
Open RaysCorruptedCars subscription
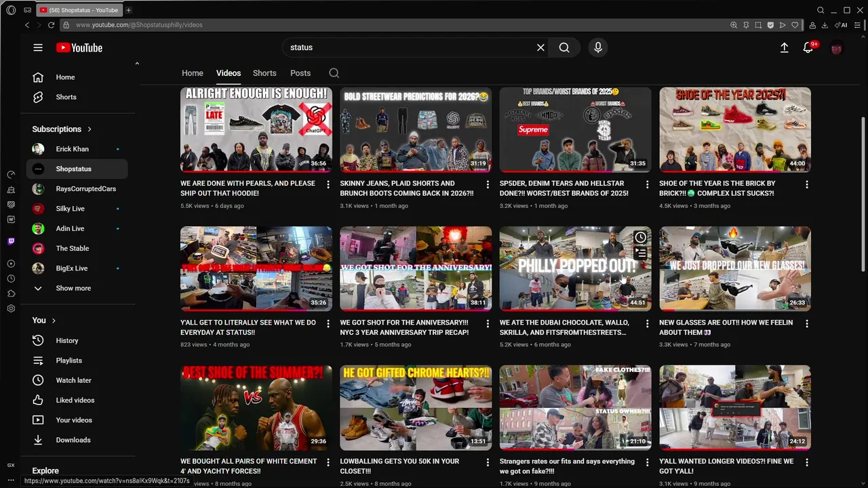coord(77,189)
